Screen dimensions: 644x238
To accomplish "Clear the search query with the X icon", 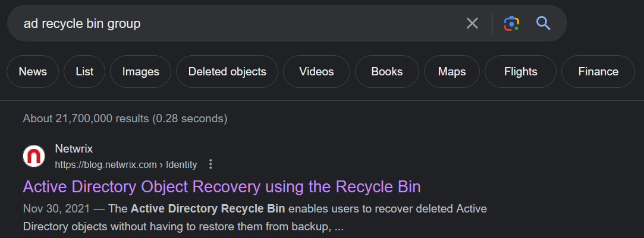I will pos(472,23).
